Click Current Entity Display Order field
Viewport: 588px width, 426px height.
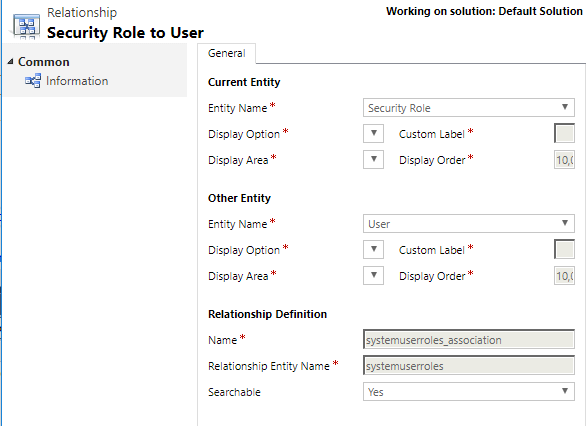click(x=564, y=160)
